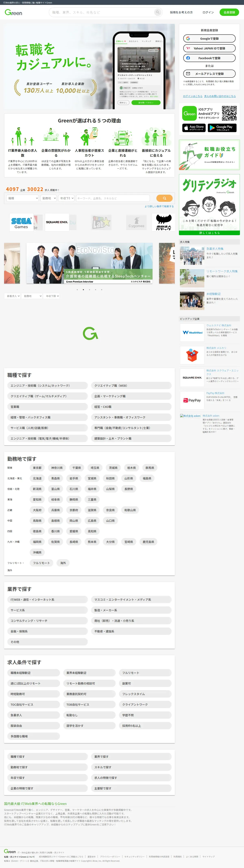This screenshot has width=244, height=868.
Task: Select 副業可 condition tag
Action: click(x=145, y=683)
